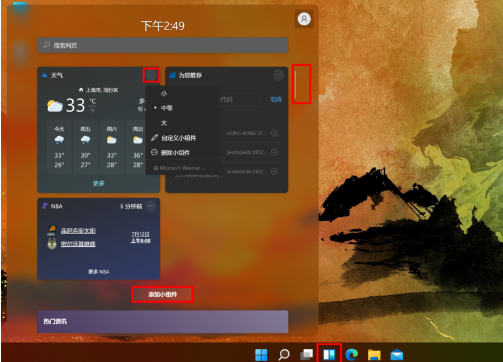Click the 天气 widget title icon

45,75
